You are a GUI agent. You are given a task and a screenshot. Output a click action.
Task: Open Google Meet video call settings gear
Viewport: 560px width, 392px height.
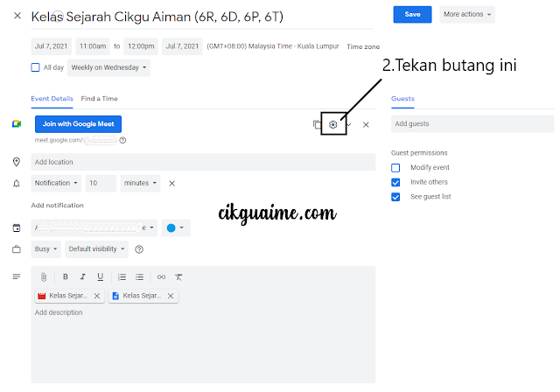[332, 124]
